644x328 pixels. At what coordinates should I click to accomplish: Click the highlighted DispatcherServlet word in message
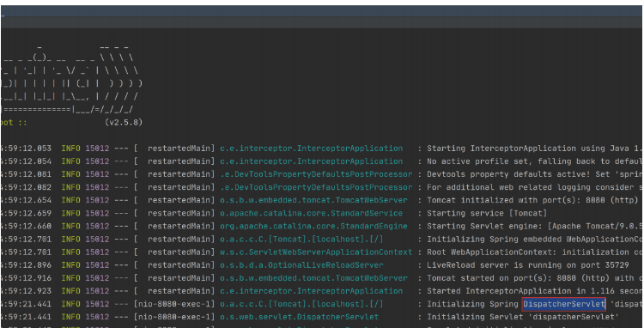564,304
